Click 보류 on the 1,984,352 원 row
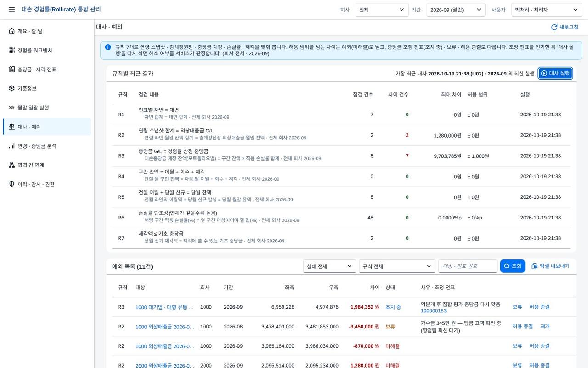 click(x=517, y=307)
